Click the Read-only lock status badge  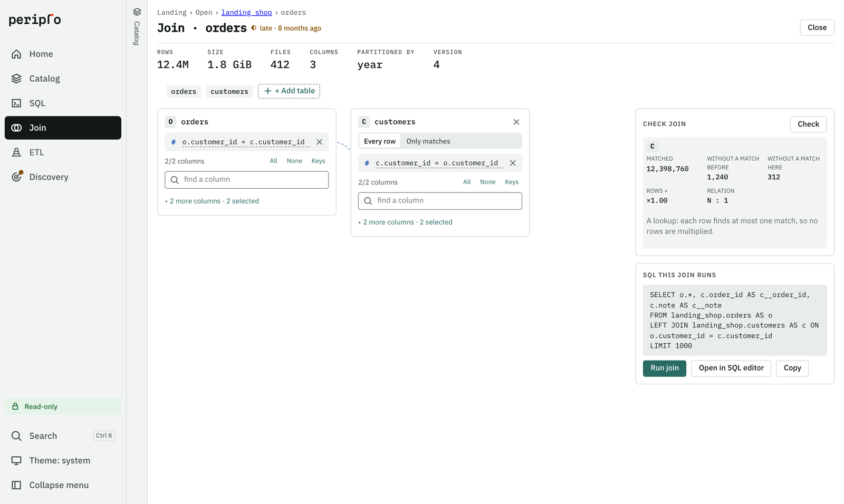[63, 406]
